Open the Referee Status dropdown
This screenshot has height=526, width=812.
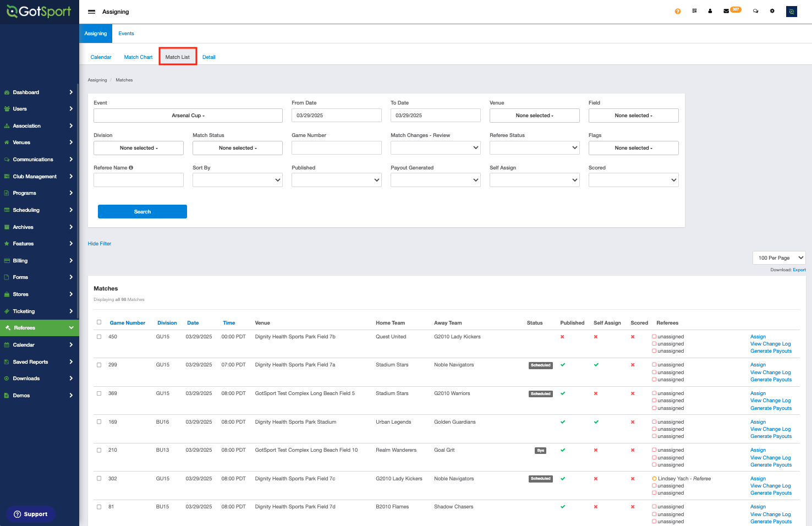(x=535, y=148)
